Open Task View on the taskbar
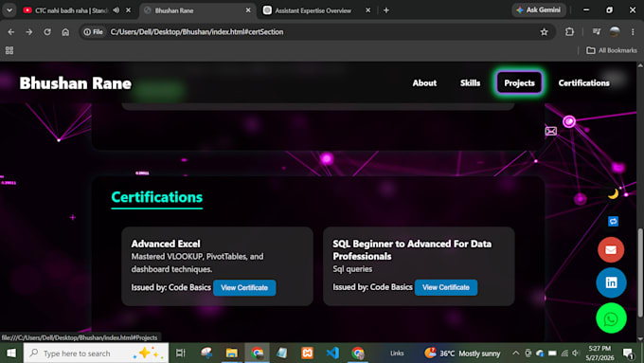644x363 pixels. click(x=180, y=353)
